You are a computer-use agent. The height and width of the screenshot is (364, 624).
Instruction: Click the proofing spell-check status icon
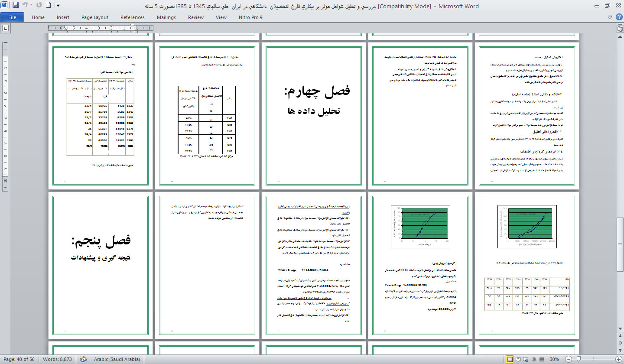click(84, 359)
